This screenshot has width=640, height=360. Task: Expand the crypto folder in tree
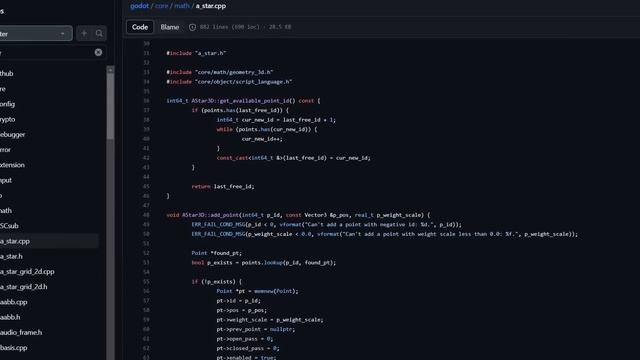7,119
